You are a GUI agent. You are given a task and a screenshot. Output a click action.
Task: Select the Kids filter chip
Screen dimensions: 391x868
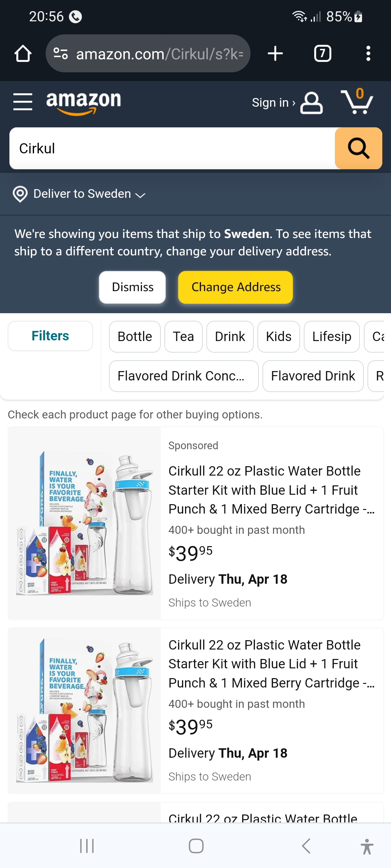[x=278, y=337]
